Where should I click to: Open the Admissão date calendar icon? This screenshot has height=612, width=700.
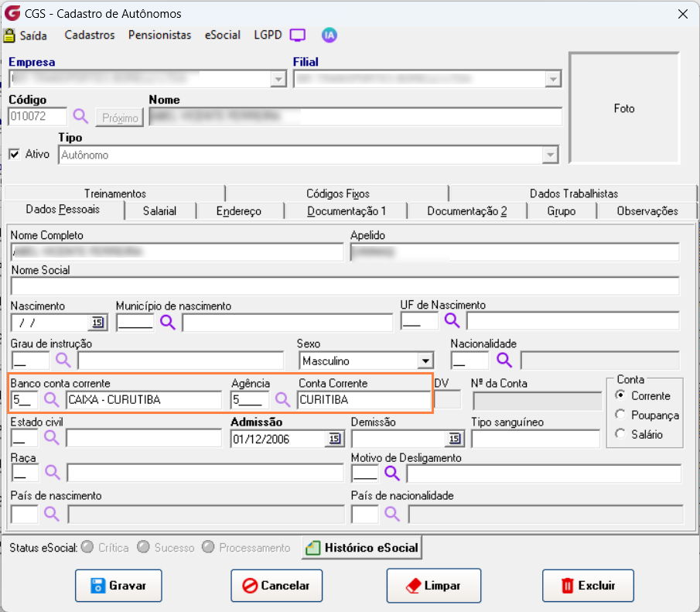[x=335, y=439]
